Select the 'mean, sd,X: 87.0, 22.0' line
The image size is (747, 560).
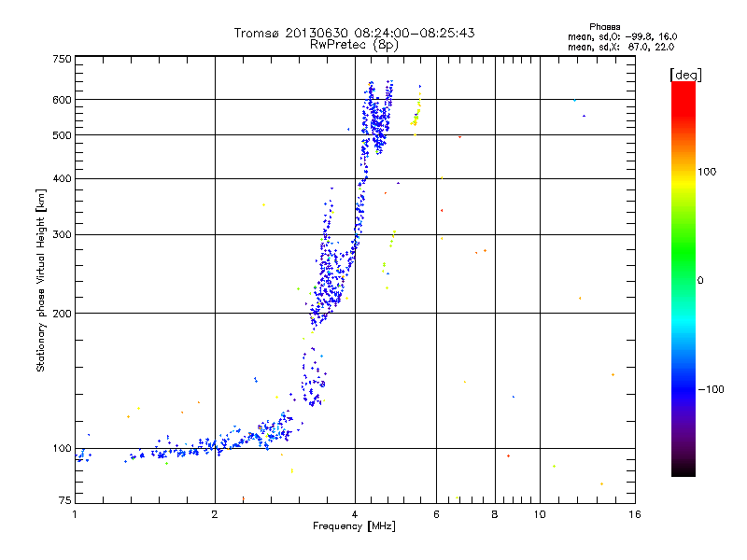click(x=621, y=47)
